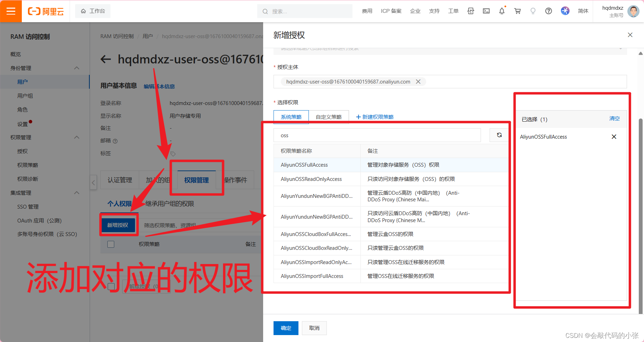The width and height of the screenshot is (644, 342).
Task: Open the Cloud Shell terminal icon
Action: pyautogui.click(x=486, y=11)
